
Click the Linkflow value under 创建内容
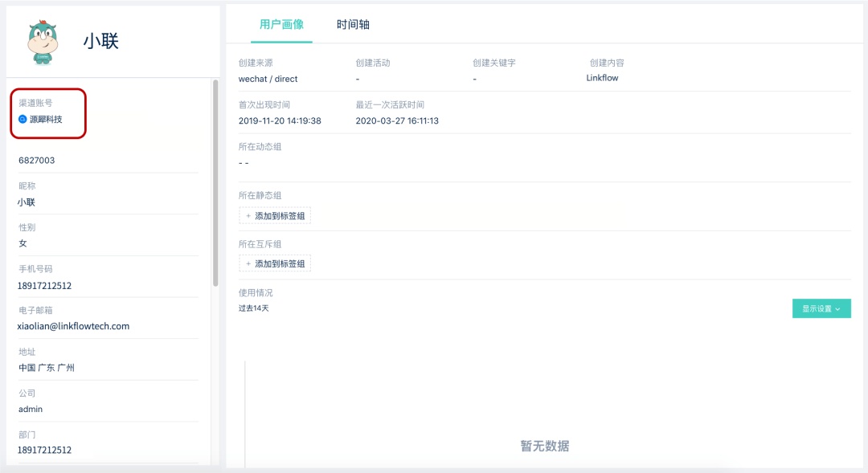pos(603,78)
